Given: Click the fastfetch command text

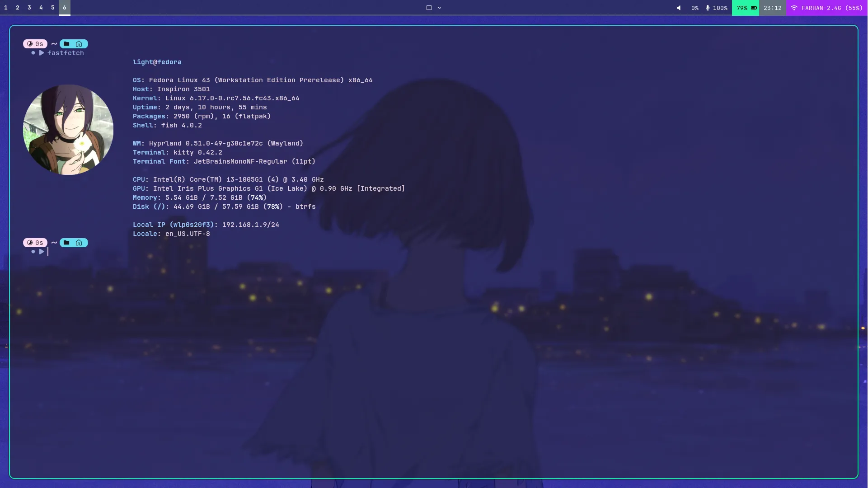Looking at the screenshot, I should tap(66, 53).
